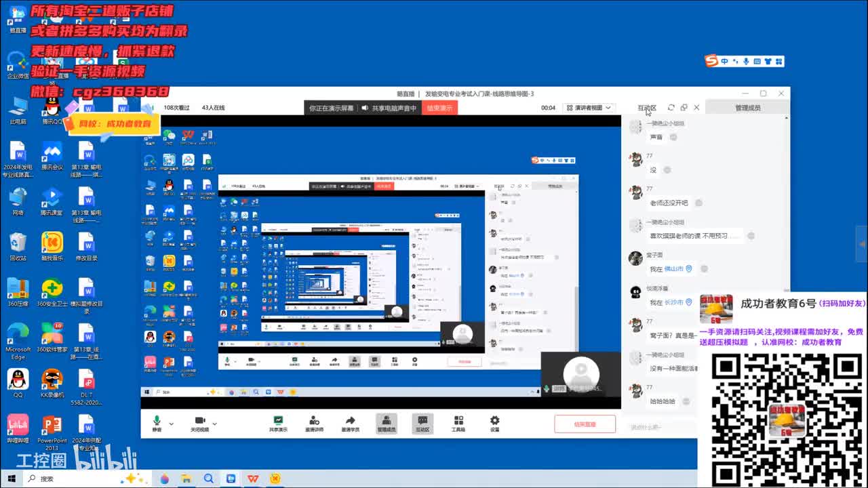868x488 pixels.
Task: Open the 工具箱 toolbox
Action: [x=458, y=424]
